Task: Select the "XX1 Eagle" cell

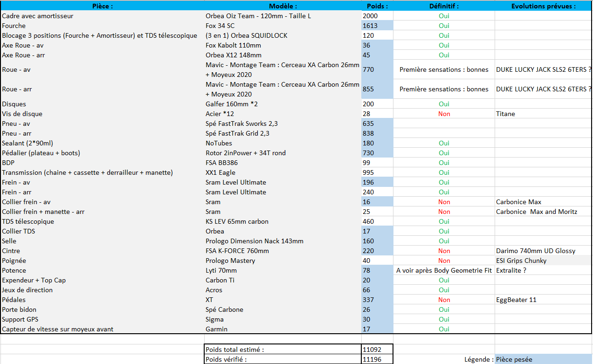Action: 283,172
